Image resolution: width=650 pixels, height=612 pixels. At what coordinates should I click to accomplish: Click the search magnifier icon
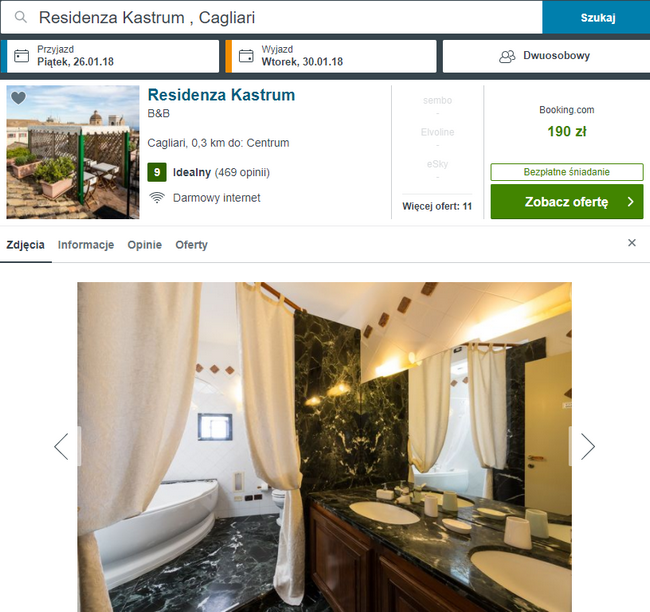pos(20,17)
